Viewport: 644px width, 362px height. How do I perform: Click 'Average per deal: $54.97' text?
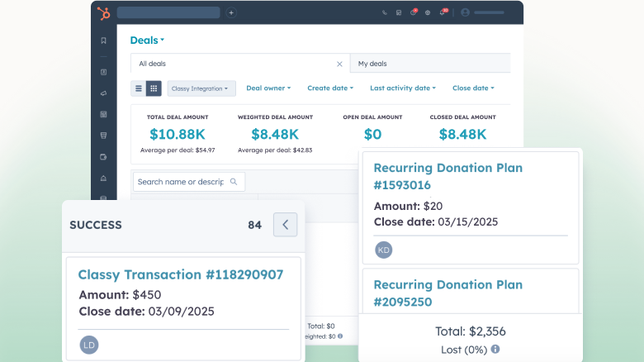click(x=178, y=150)
